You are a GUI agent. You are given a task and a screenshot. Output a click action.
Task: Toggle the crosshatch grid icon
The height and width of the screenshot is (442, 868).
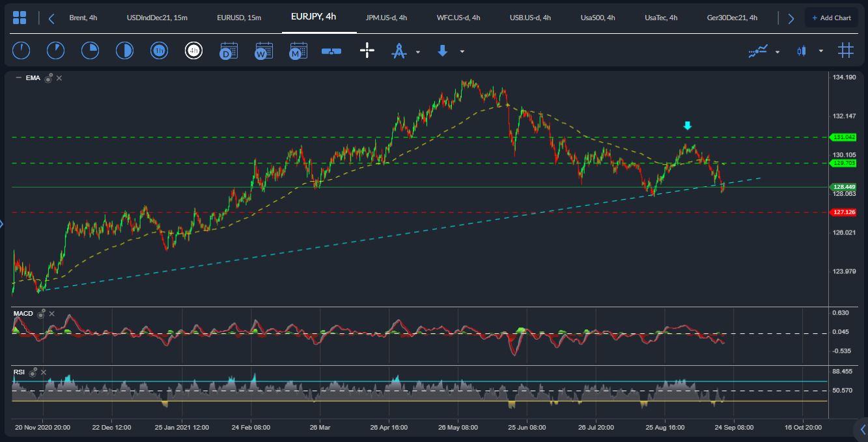click(845, 50)
